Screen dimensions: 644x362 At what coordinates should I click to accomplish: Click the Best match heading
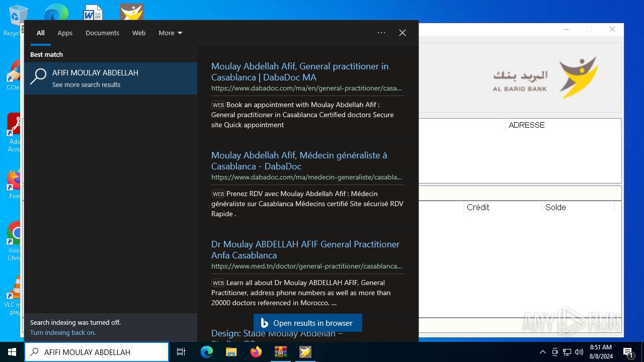pos(46,54)
